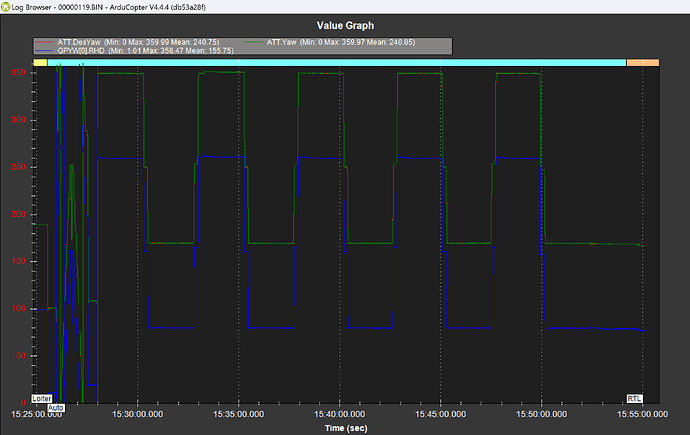This screenshot has width=690, height=435.
Task: Click the 15:45:00.000 time axis label
Action: click(x=440, y=414)
